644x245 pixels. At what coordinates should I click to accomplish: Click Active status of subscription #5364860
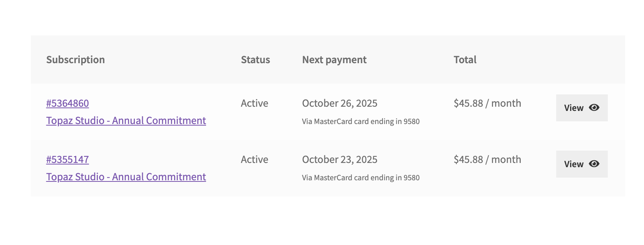point(255,103)
